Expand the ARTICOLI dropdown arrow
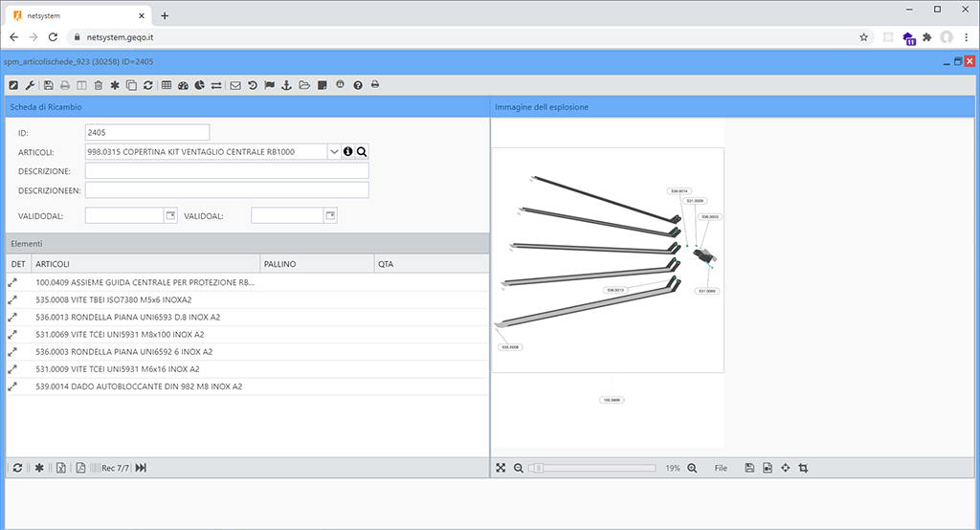980x530 pixels. point(333,151)
